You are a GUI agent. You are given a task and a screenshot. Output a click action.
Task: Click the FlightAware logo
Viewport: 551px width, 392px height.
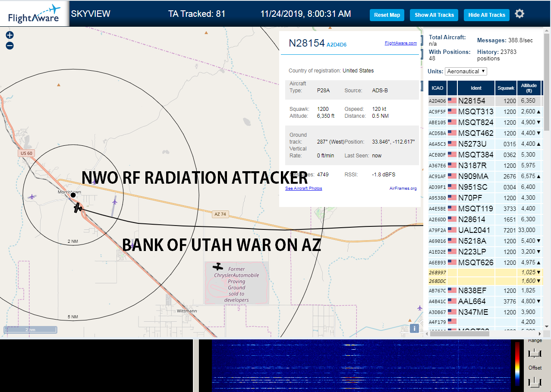[35, 14]
